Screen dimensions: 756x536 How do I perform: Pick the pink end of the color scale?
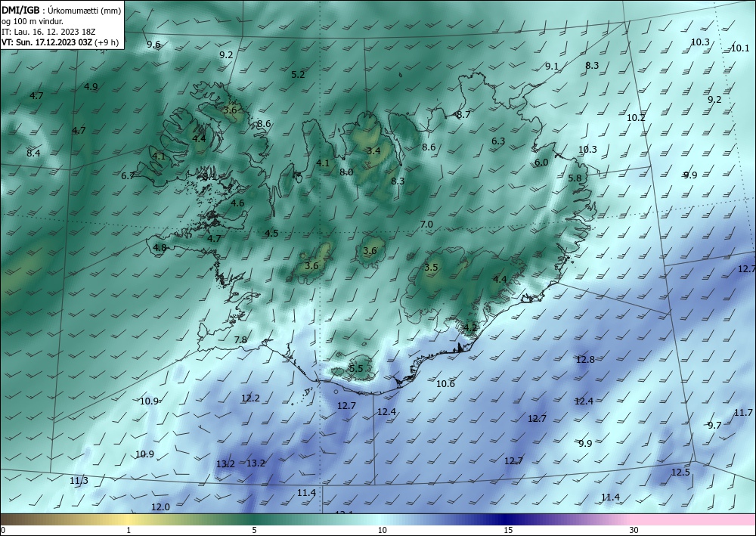694,519
